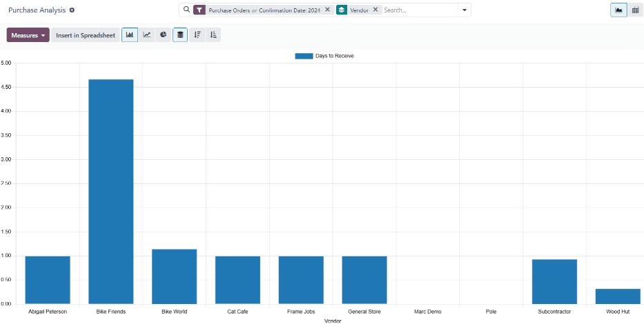Toggle Days to Receive legend swatch
Viewport: 644px width, 324px height.
pos(303,56)
